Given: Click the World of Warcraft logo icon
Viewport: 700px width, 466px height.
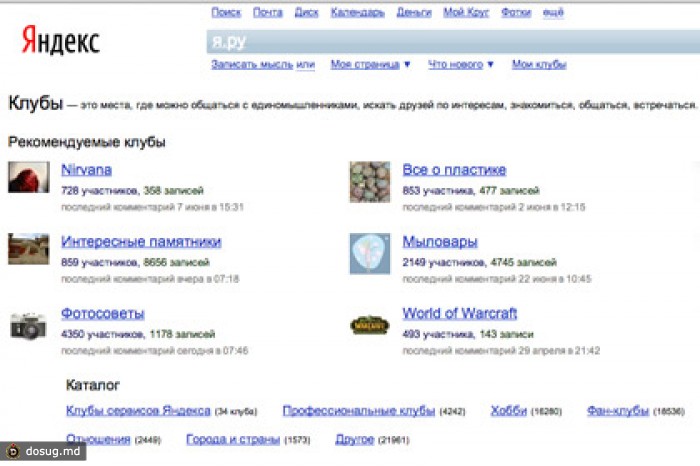Looking at the screenshot, I should (369, 324).
